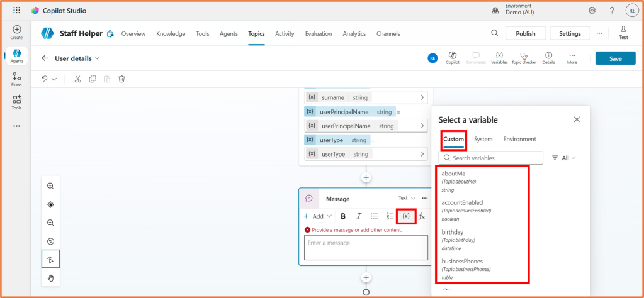Switch to the Analytics tab
The height and width of the screenshot is (298, 644).
pos(354,33)
